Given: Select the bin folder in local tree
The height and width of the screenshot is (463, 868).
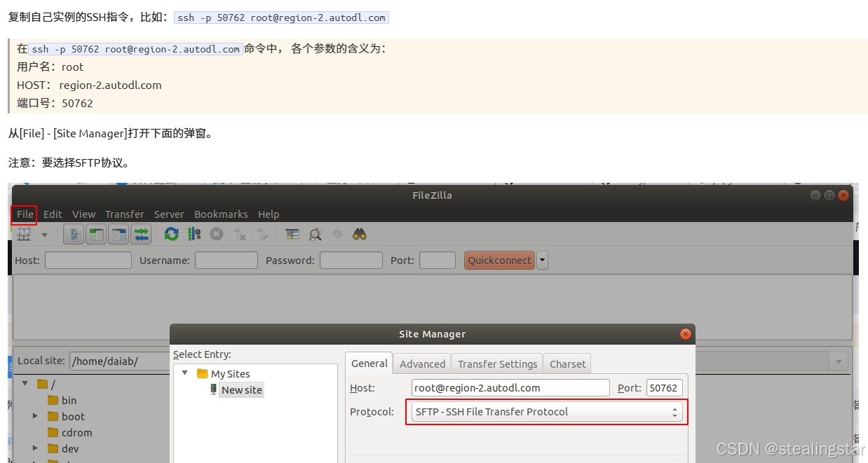Looking at the screenshot, I should pyautogui.click(x=62, y=401).
